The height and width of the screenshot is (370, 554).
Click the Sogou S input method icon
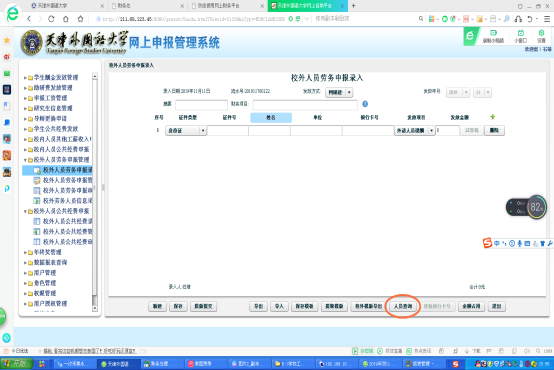tap(488, 243)
